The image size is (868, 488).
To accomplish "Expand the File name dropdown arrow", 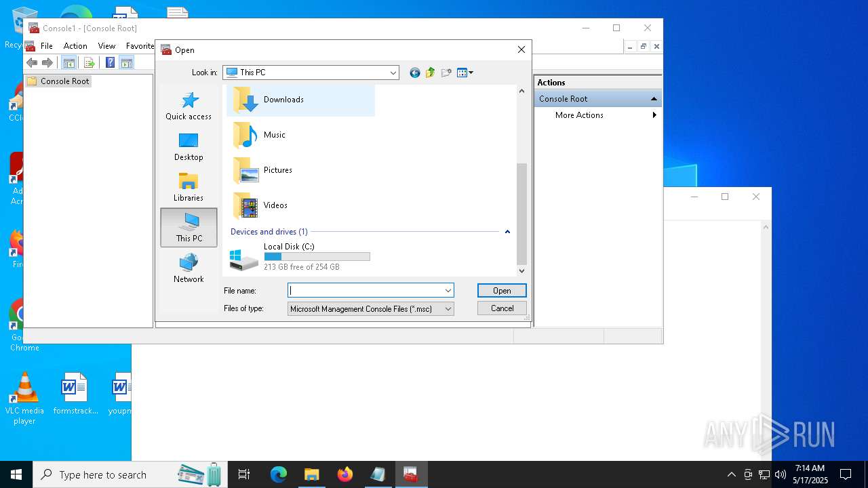I will [x=448, y=291].
